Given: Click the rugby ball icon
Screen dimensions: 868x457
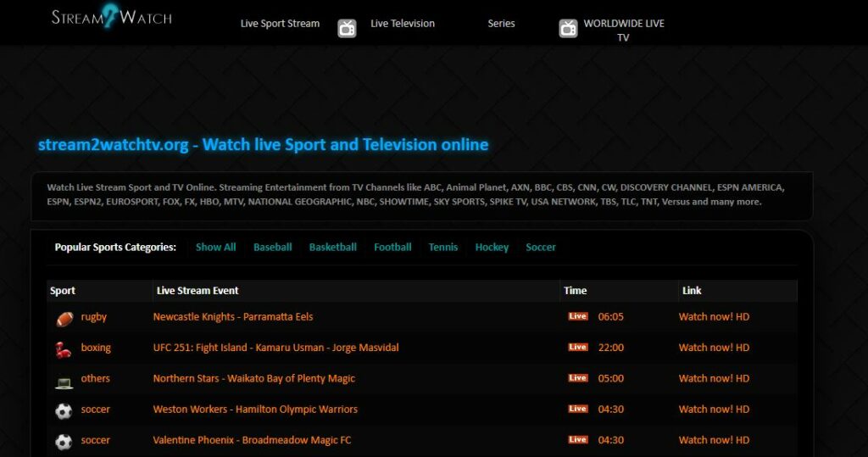Looking at the screenshot, I should coord(64,319).
